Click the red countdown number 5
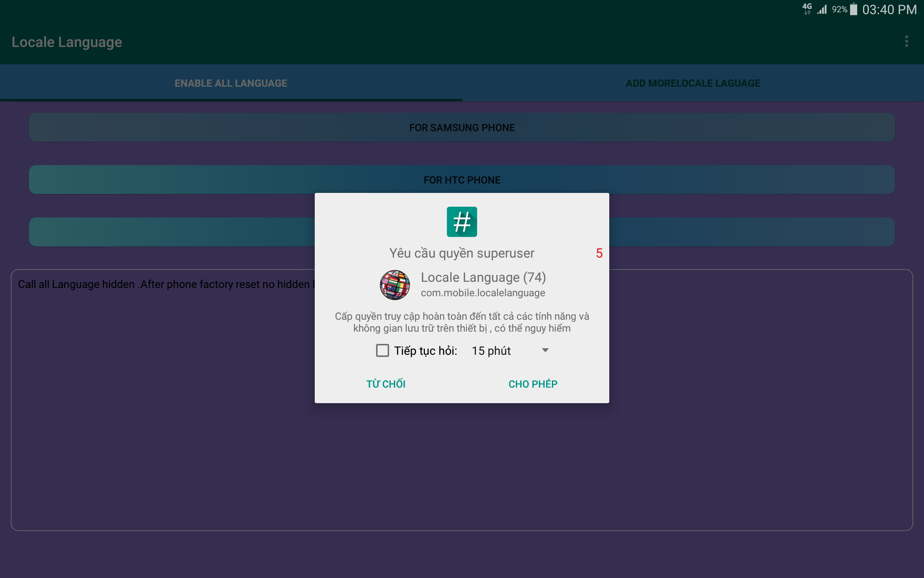Image resolution: width=924 pixels, height=578 pixels. pos(599,253)
